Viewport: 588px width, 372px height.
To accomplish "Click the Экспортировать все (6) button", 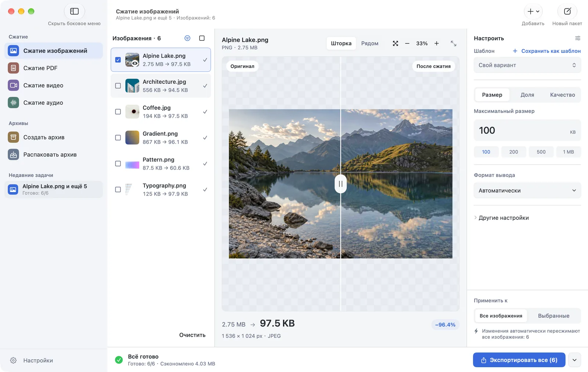I will click(x=519, y=360).
